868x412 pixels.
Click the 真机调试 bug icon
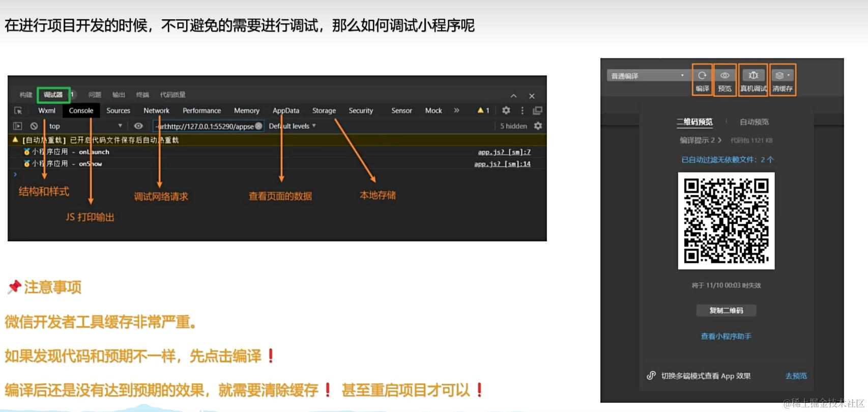point(754,75)
